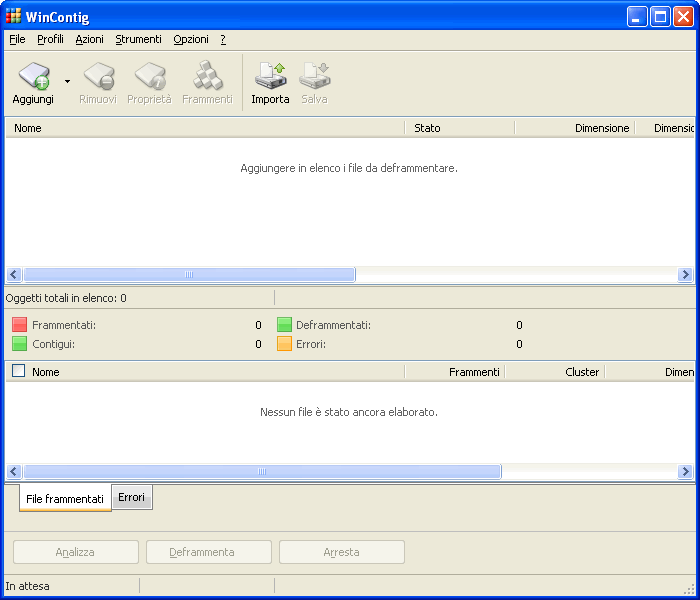This screenshot has height=600, width=700.
Task: Click 'Nessun file è stato ancora elaborato.' text
Action: point(349,412)
